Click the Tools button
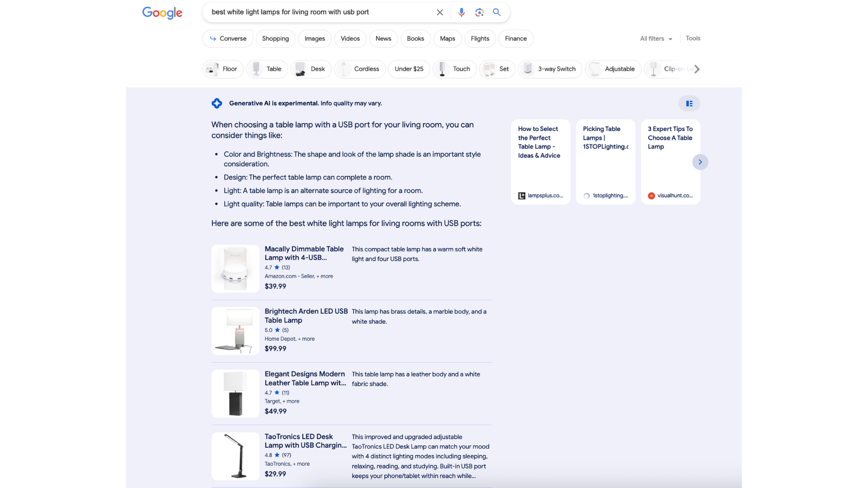868x488 pixels. coord(693,38)
